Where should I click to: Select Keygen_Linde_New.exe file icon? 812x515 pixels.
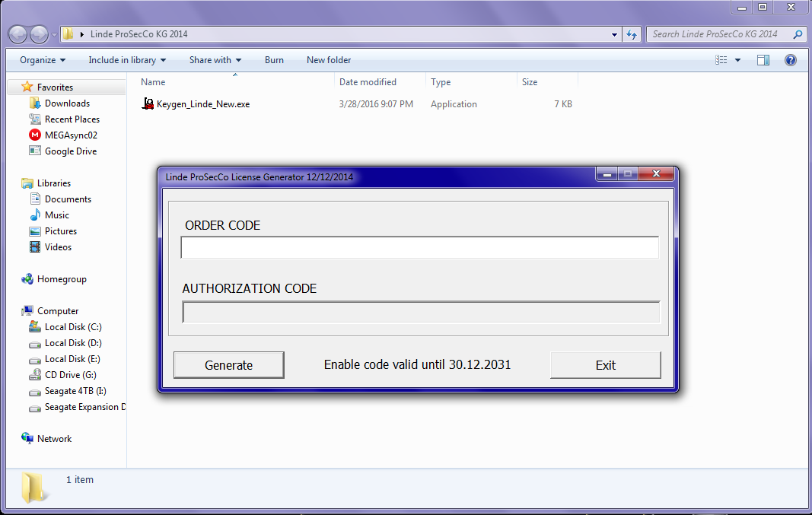pyautogui.click(x=148, y=103)
